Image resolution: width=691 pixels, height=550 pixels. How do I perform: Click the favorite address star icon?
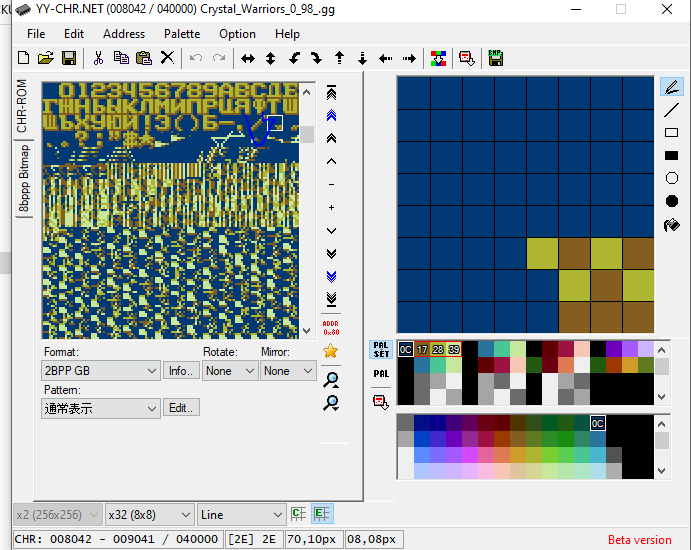coord(331,351)
